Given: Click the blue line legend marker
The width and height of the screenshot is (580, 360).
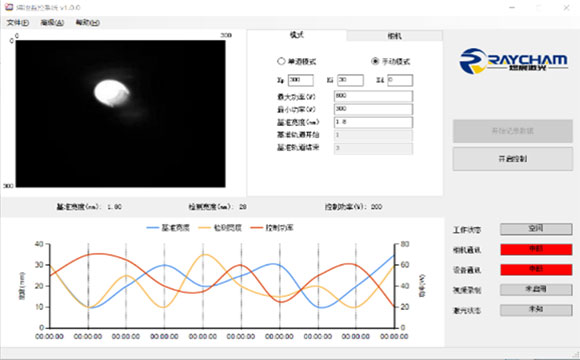Looking at the screenshot, I should [x=153, y=228].
